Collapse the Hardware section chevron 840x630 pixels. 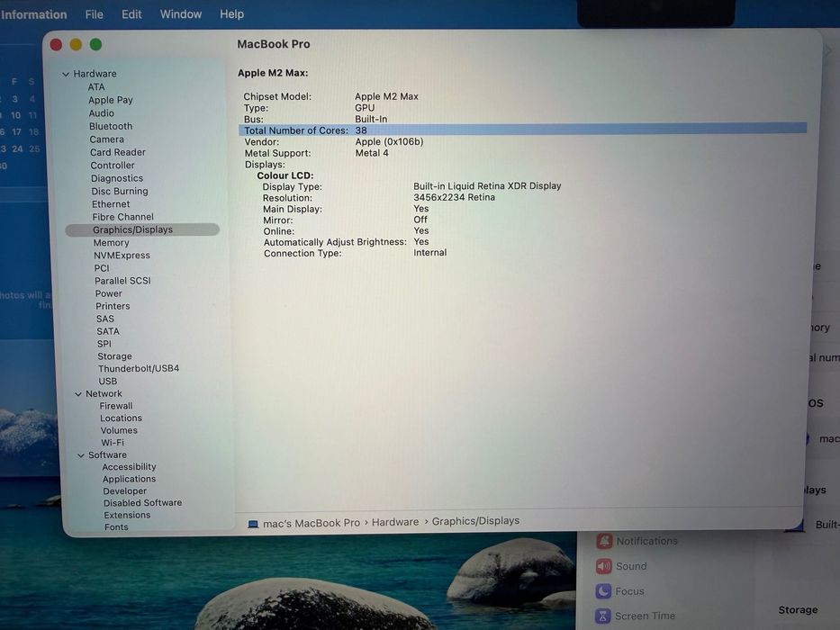click(x=66, y=75)
